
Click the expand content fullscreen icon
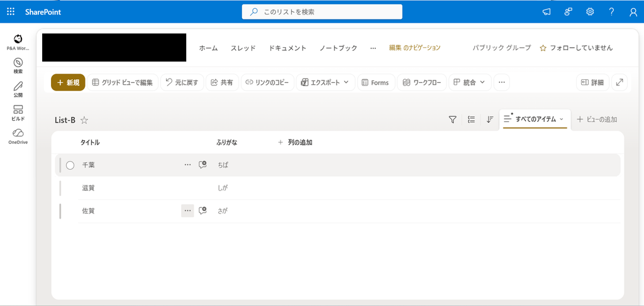(619, 82)
